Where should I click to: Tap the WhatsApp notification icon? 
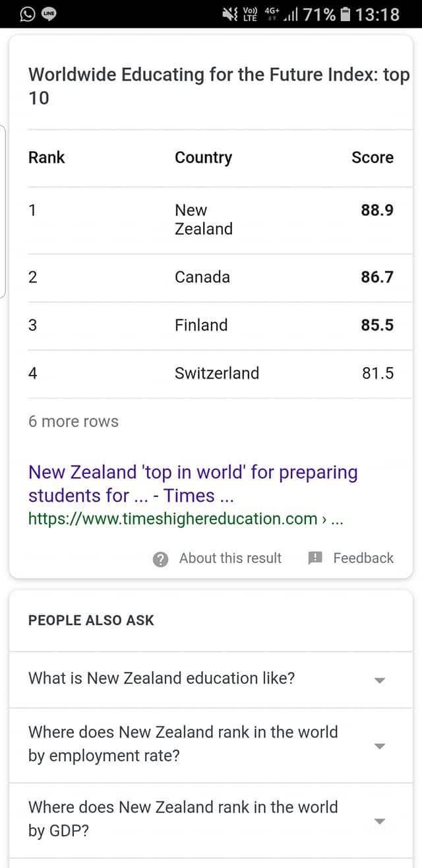tap(27, 14)
